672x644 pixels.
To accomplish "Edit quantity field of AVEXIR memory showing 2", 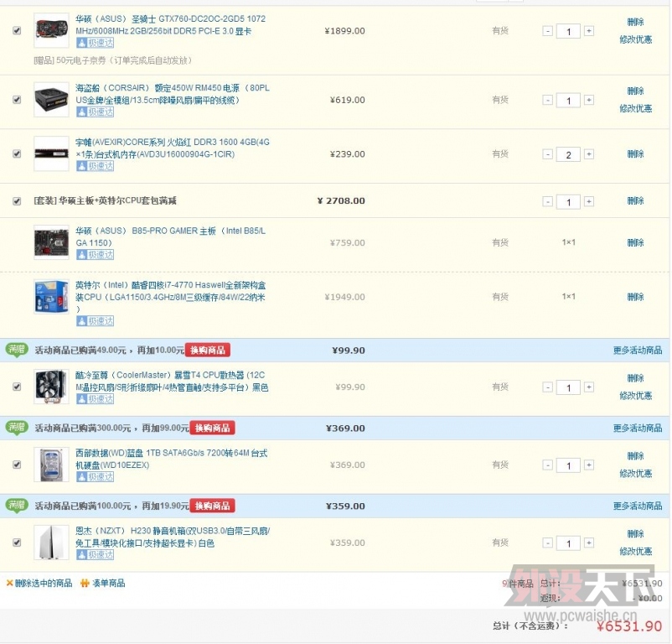I will point(568,154).
